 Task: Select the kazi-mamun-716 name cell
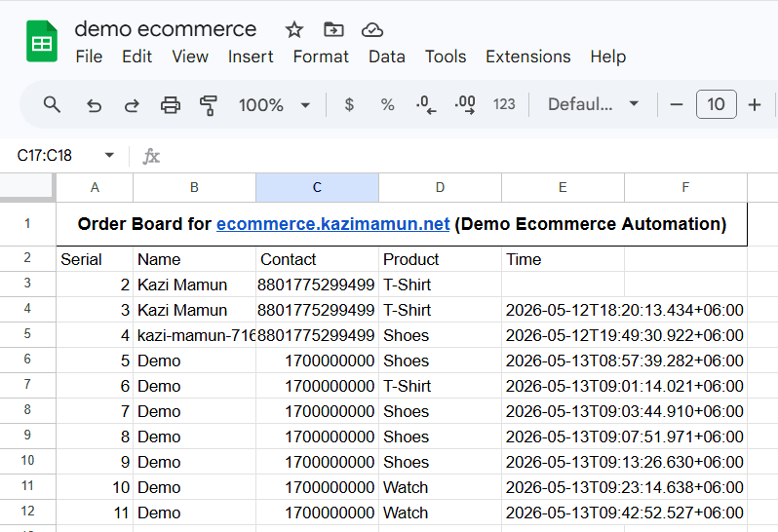(195, 335)
